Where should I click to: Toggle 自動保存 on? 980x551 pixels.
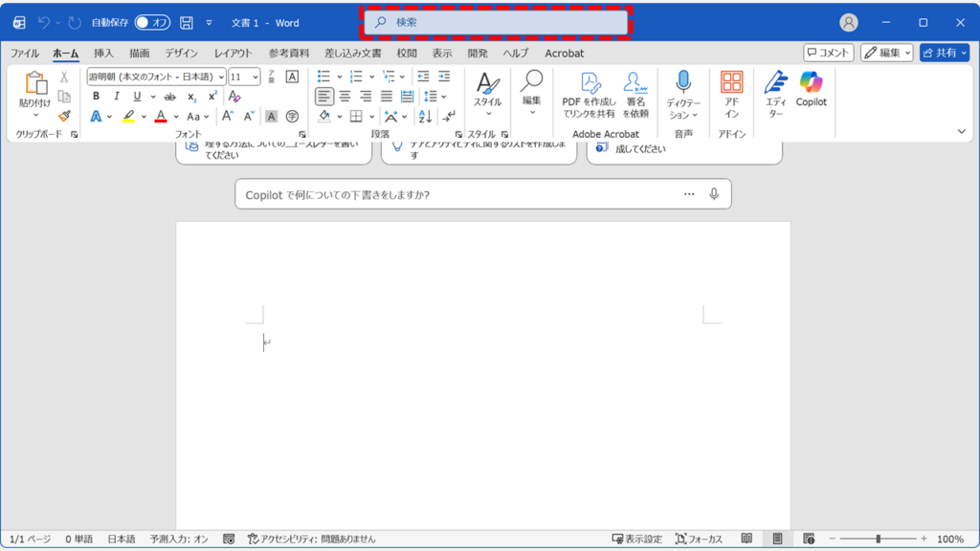(151, 21)
